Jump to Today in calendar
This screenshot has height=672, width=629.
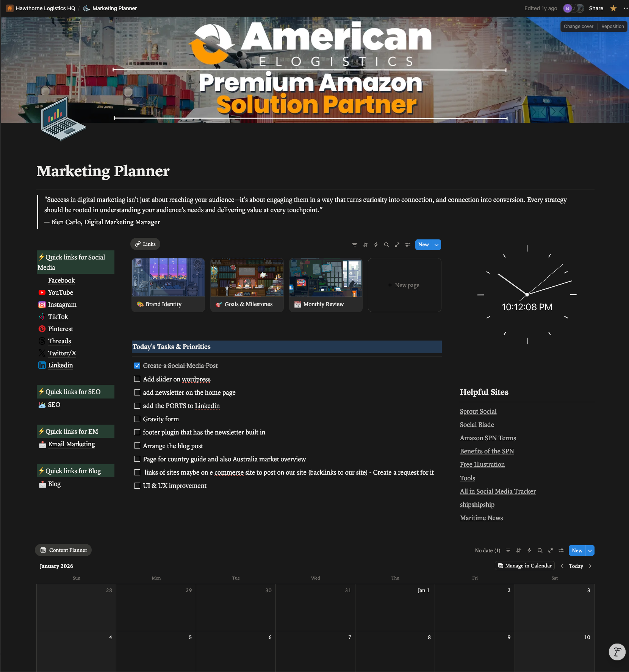(576, 566)
